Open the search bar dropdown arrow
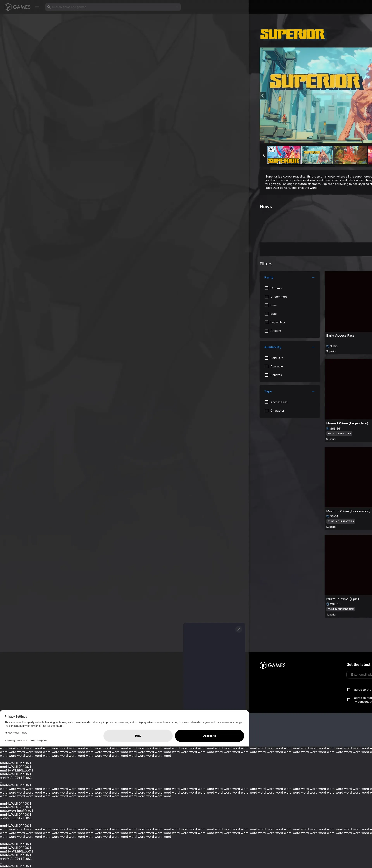Screen dimensions: 372x868 [177, 7]
